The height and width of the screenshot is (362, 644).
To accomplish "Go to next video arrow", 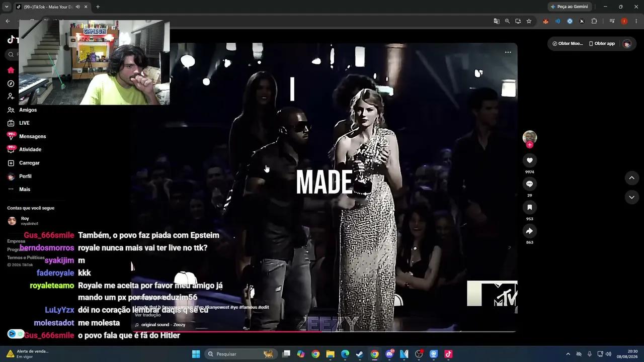I will [631, 197].
